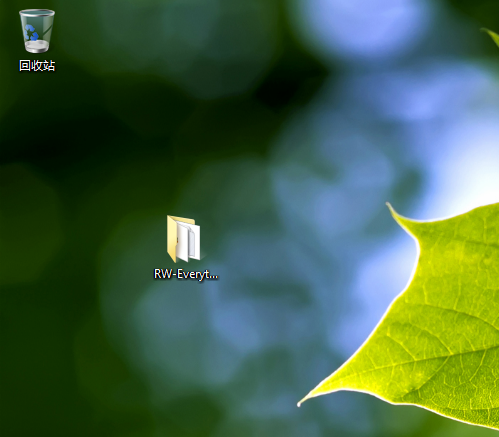Click the blue recycling arrows on the bin
Image resolution: width=499 pixels, height=437 pixels.
pyautogui.click(x=32, y=33)
